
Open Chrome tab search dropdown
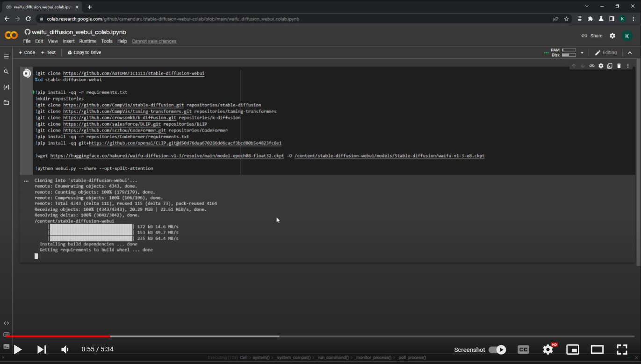(x=587, y=6)
